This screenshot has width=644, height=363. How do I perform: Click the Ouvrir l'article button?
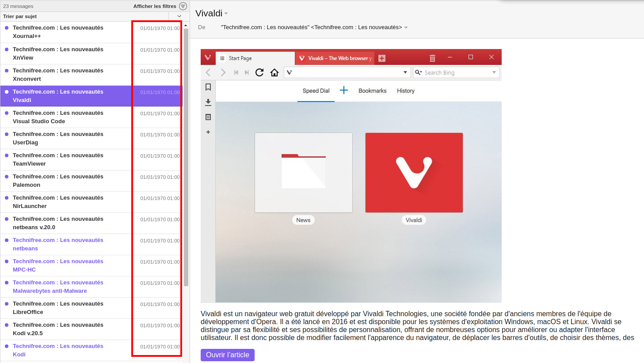[x=227, y=355]
